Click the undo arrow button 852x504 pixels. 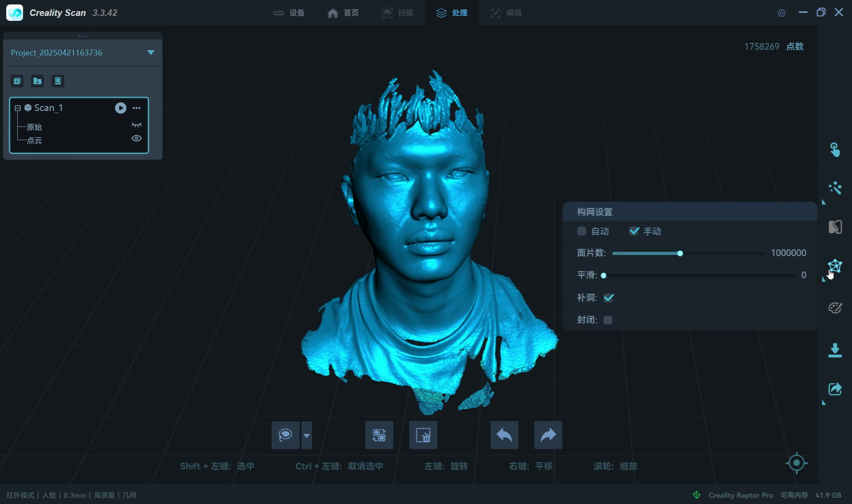(x=504, y=435)
